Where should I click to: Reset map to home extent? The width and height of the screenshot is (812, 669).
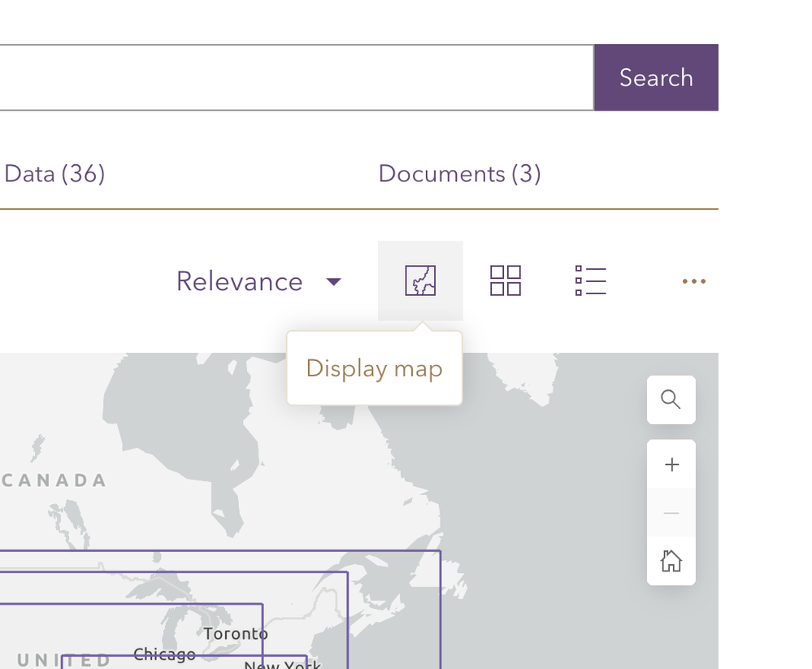(x=671, y=561)
